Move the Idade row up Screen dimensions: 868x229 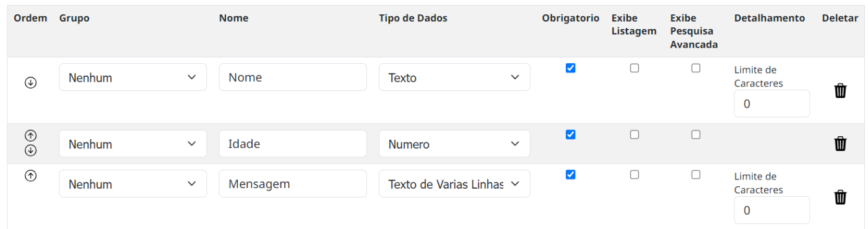30,136
